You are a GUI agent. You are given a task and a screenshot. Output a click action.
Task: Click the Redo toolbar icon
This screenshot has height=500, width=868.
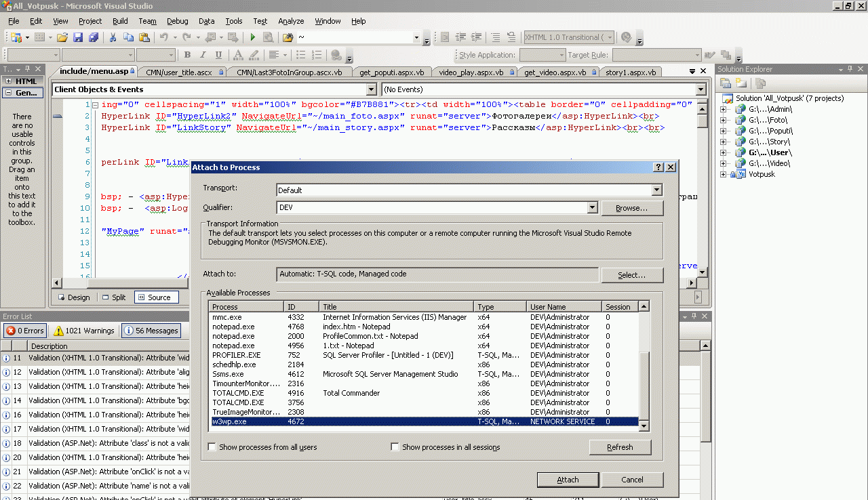(x=186, y=38)
